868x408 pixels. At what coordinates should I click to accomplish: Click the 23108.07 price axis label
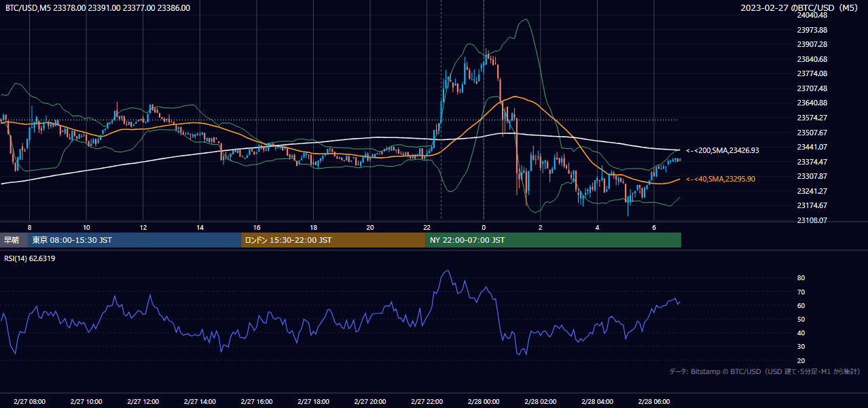coord(812,220)
